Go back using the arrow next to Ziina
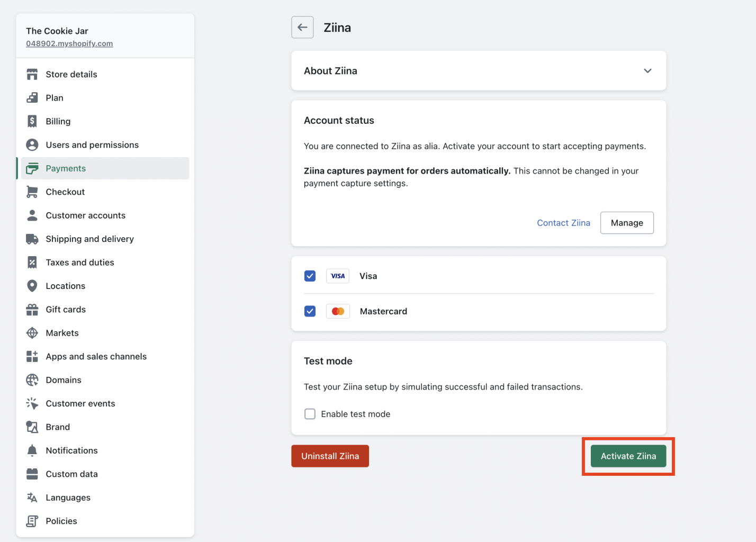 pos(302,28)
